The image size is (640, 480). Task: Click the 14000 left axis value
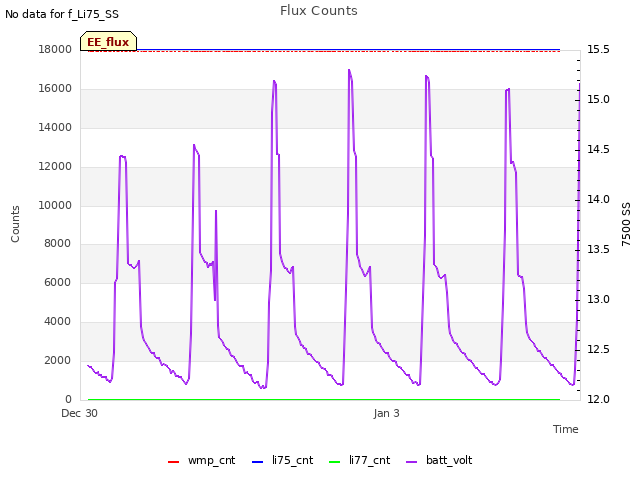click(55, 127)
